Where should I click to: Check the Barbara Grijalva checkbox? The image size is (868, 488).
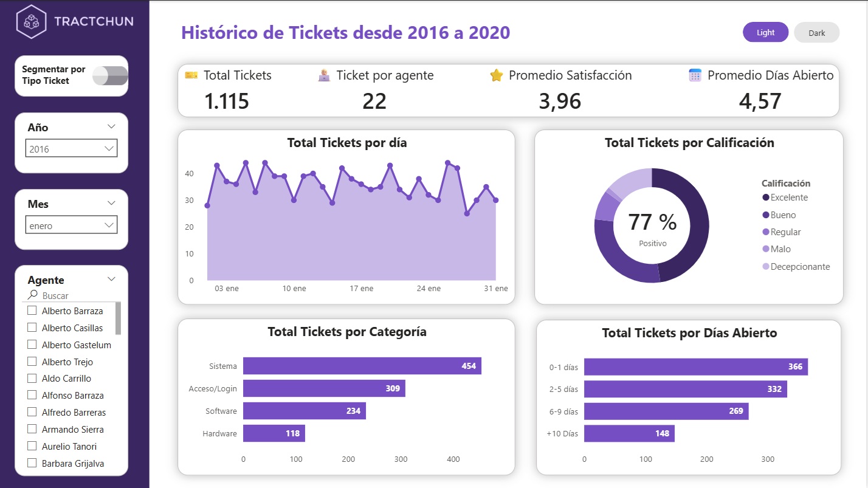tap(33, 463)
